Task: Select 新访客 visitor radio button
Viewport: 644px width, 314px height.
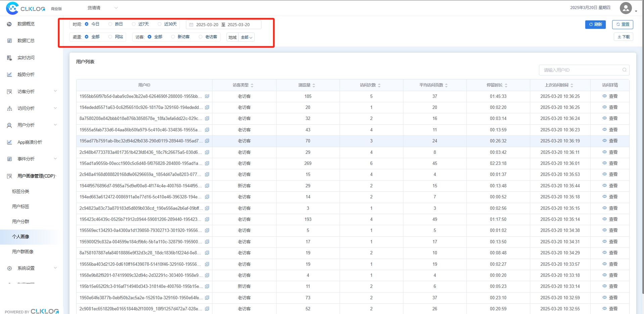Action: point(173,37)
